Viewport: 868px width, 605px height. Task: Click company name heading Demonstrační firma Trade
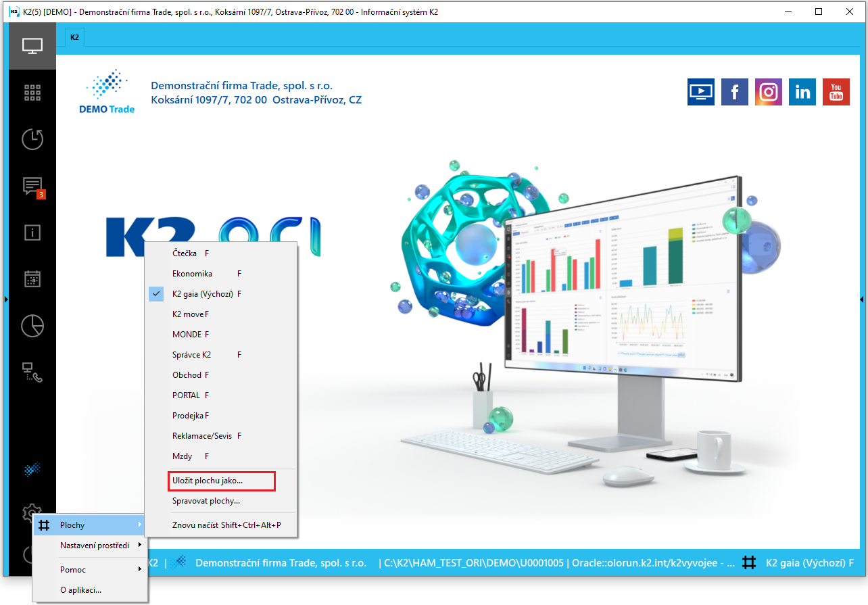tap(242, 85)
